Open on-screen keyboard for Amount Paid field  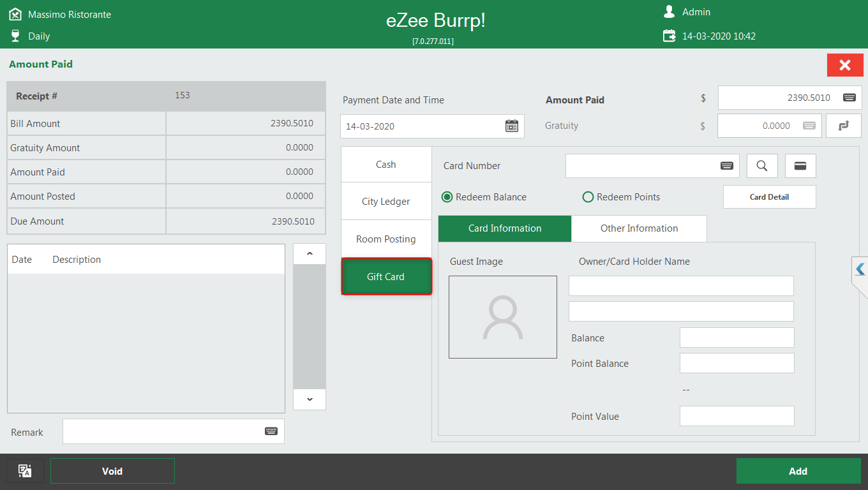849,98
